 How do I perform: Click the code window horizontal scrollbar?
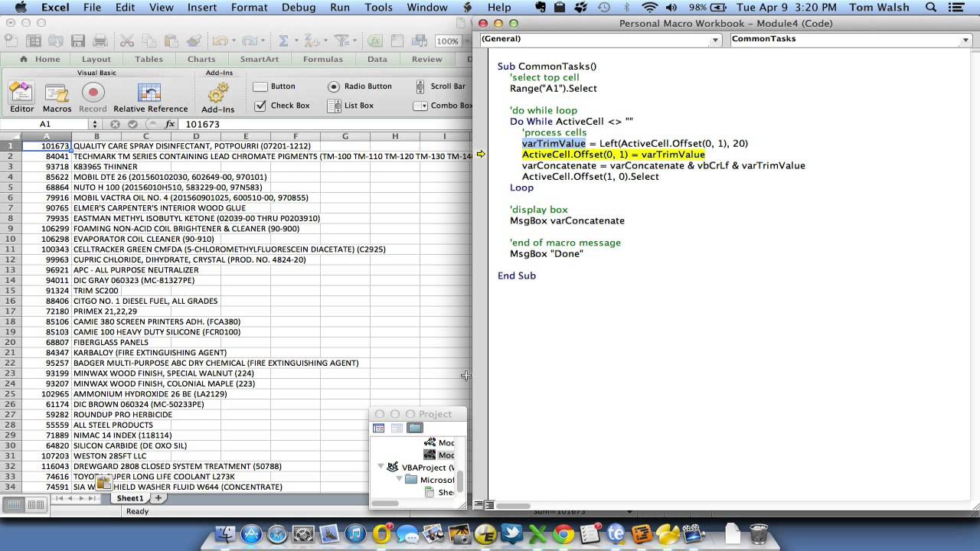click(x=513, y=506)
